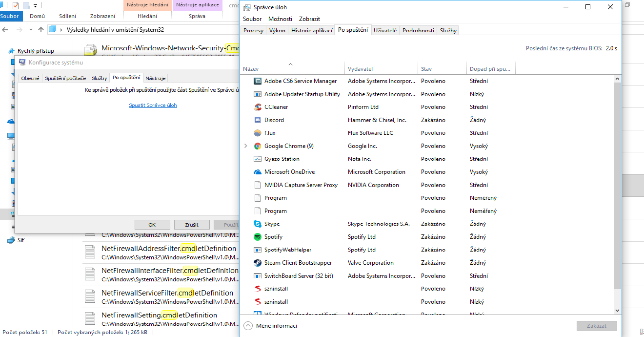Open the Služby tab in Task Manager
This screenshot has height=337, width=644.
tap(448, 30)
